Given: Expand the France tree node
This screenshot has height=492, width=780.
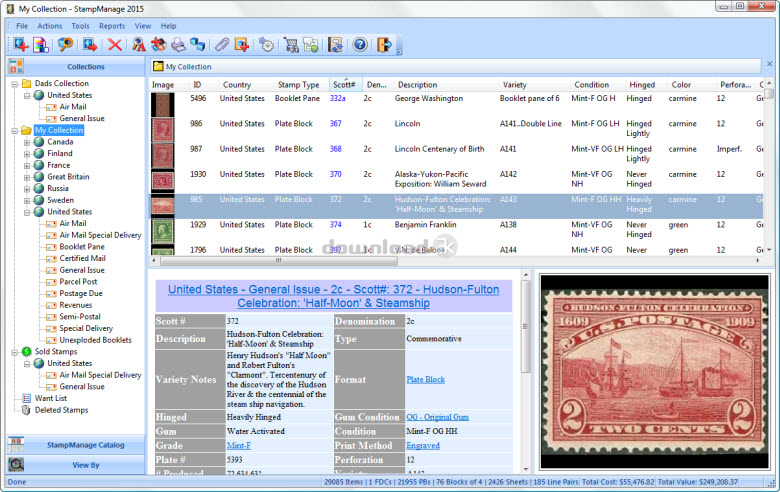Looking at the screenshot, I should pyautogui.click(x=27, y=165).
